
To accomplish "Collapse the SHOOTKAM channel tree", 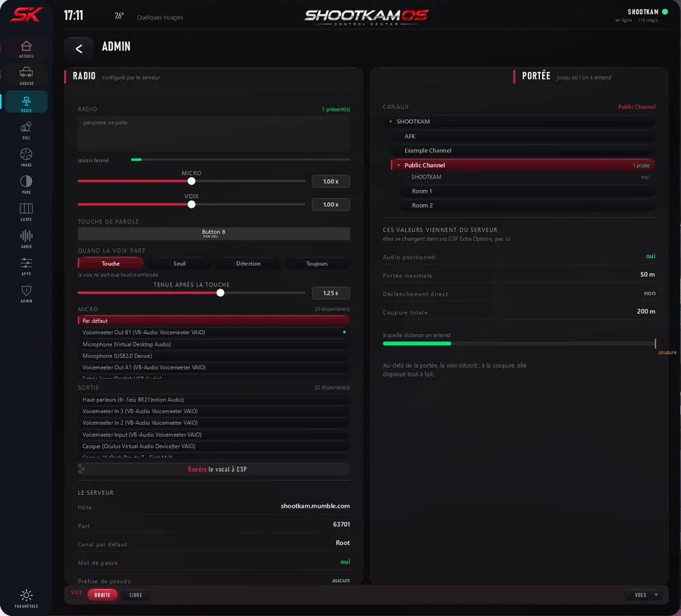I will (390, 122).
